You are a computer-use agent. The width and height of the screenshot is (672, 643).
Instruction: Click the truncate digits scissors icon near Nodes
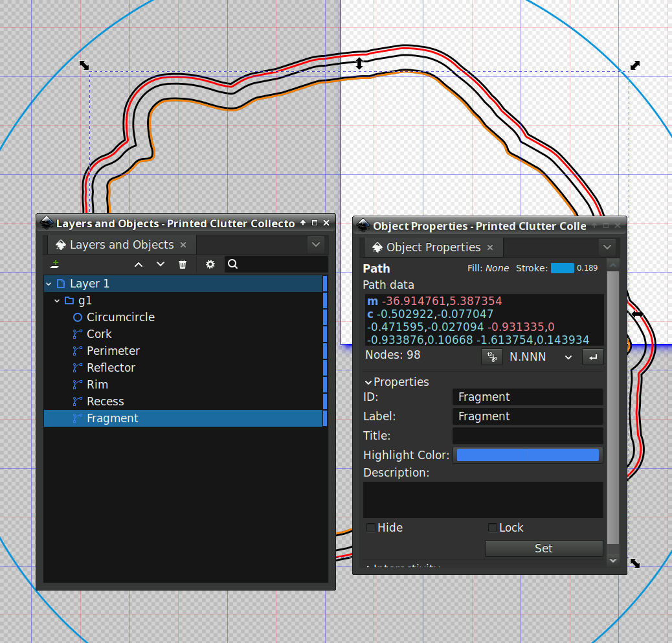[x=492, y=356]
